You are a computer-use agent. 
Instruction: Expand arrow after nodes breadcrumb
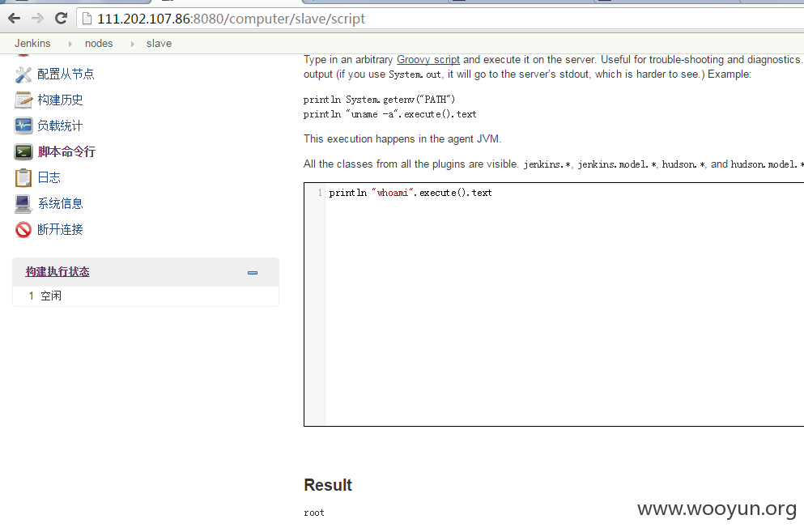(132, 44)
